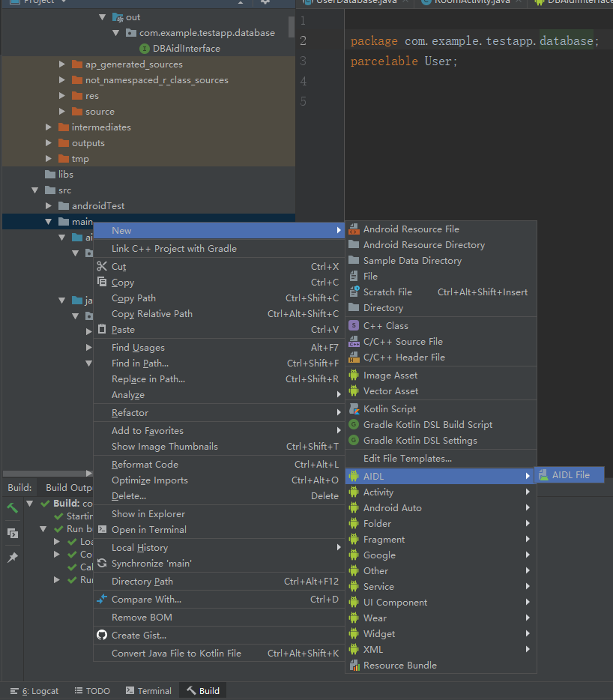Expand the ap_generated_sources folder
The height and width of the screenshot is (700, 613).
[x=62, y=64]
